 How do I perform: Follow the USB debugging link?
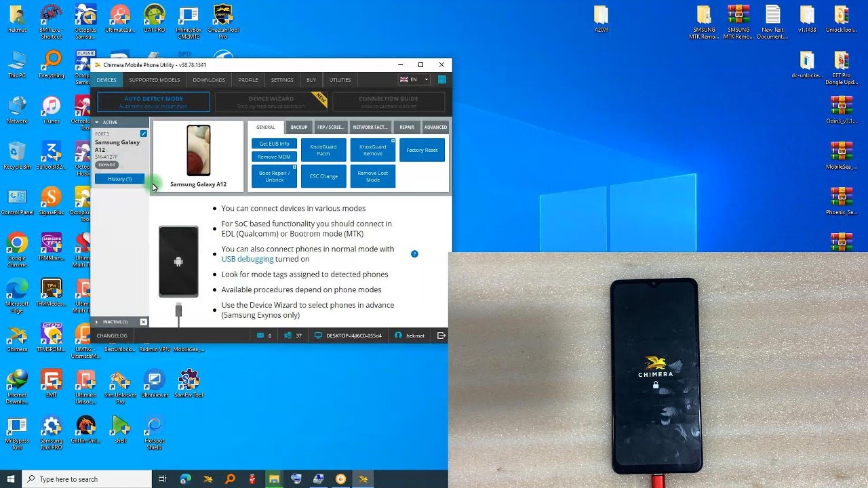[248, 259]
